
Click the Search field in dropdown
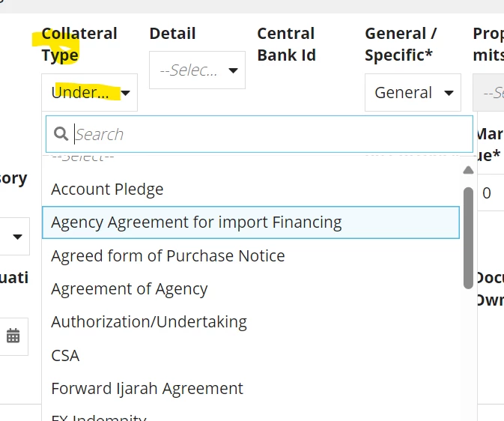point(259,134)
